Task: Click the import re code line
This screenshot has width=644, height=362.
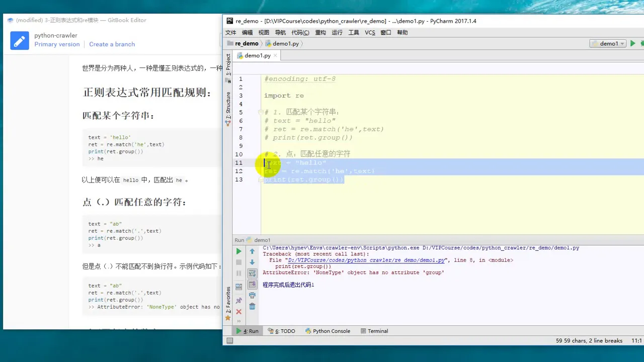Action: 284,96
